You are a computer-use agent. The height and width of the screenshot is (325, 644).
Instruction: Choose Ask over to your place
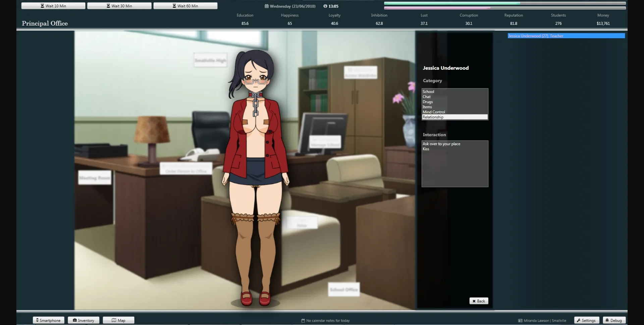tap(441, 144)
